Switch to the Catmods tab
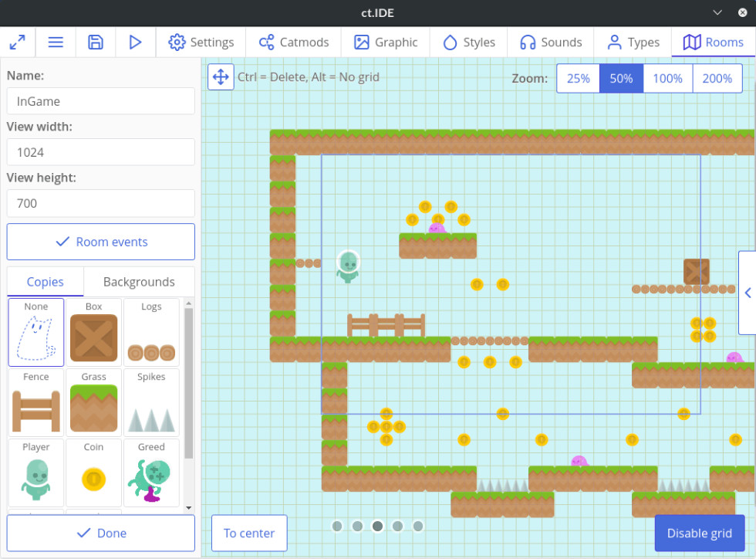The width and height of the screenshot is (756, 559). pyautogui.click(x=294, y=42)
